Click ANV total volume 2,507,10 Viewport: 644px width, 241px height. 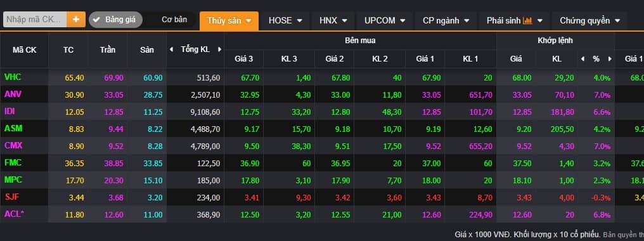(x=205, y=95)
